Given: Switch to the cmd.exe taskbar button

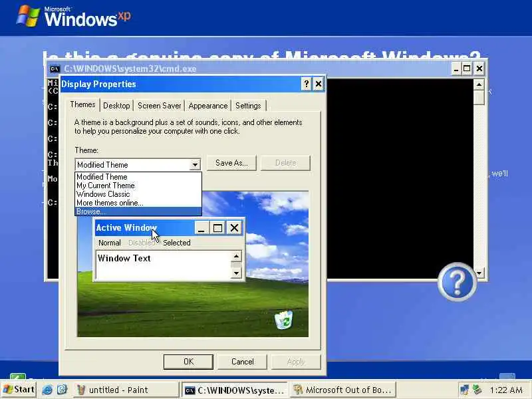Looking at the screenshot, I should (234, 390).
